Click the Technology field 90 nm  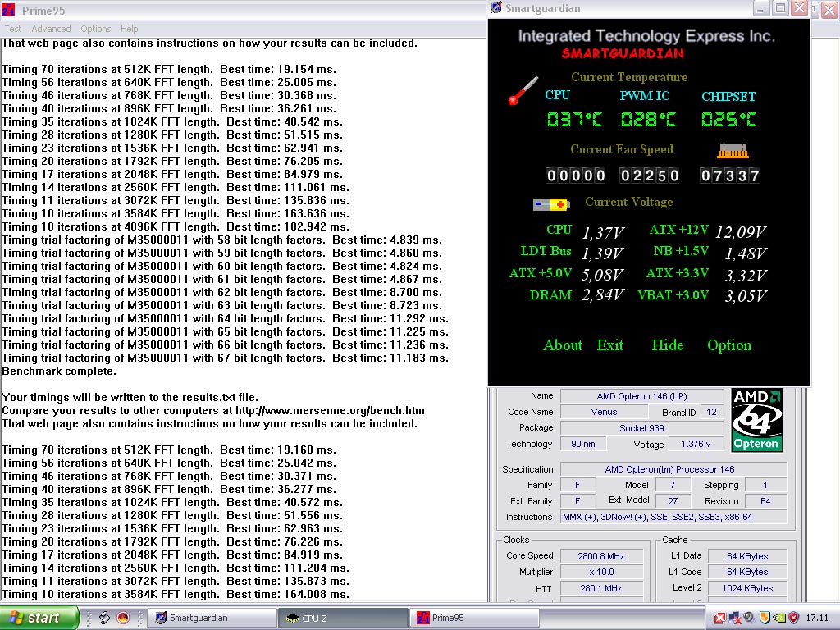click(x=583, y=444)
